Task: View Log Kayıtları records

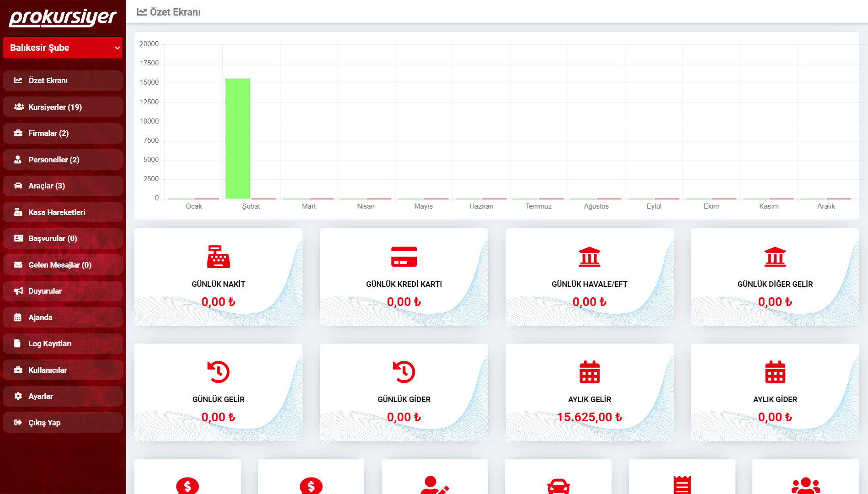Action: 63,344
